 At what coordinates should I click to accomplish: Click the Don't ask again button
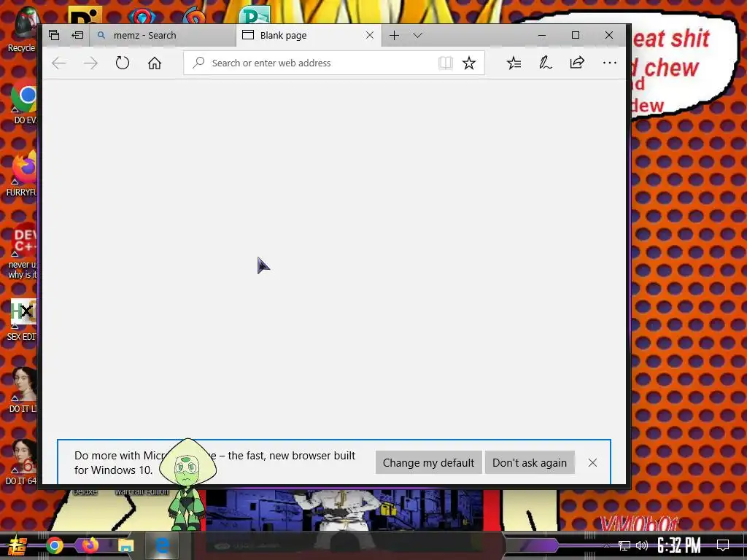tap(530, 463)
